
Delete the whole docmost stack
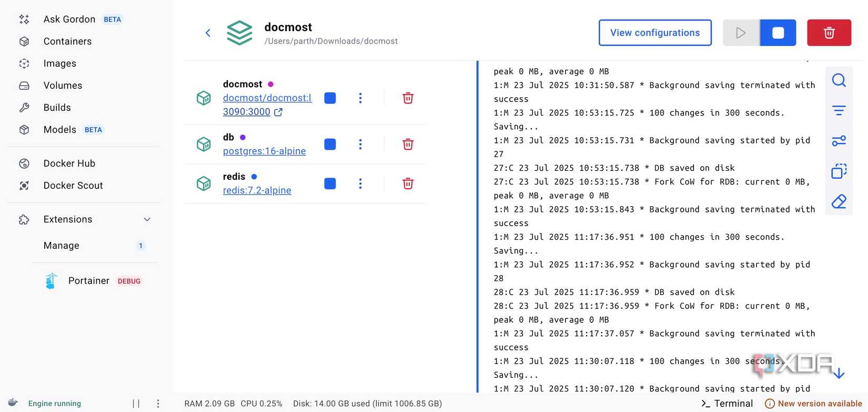click(829, 33)
